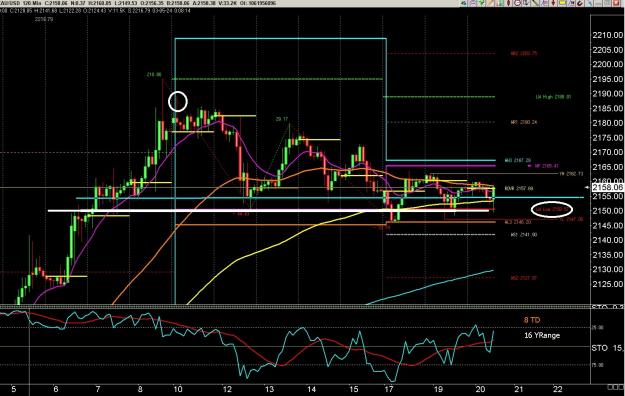Click the orange '8 TD' label
This screenshot has width=625, height=396.
(x=532, y=320)
